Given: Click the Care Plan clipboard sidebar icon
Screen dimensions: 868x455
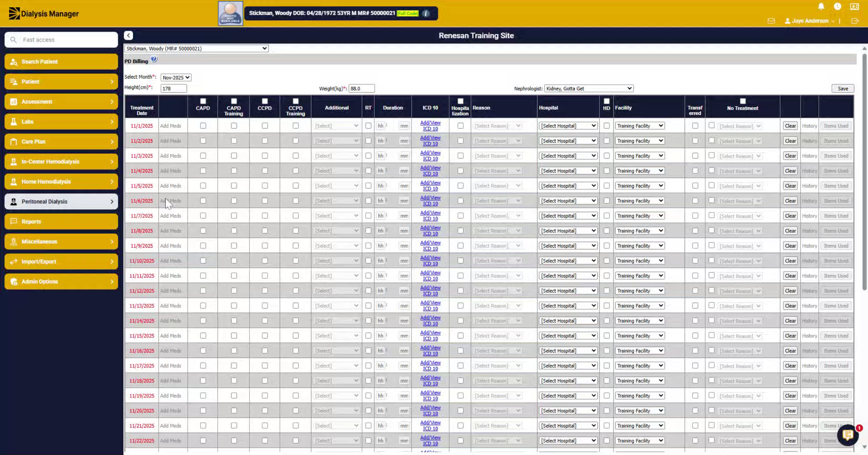Looking at the screenshot, I should tap(14, 142).
